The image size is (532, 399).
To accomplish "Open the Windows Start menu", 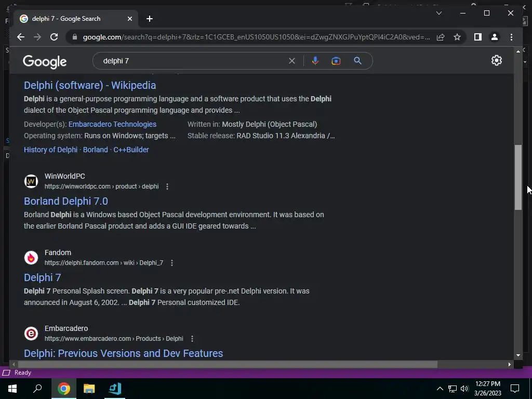I will (12, 389).
